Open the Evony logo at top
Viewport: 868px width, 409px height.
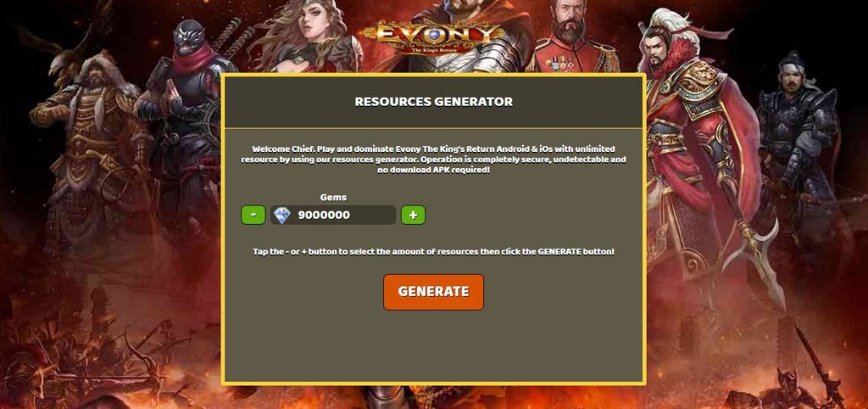433,36
